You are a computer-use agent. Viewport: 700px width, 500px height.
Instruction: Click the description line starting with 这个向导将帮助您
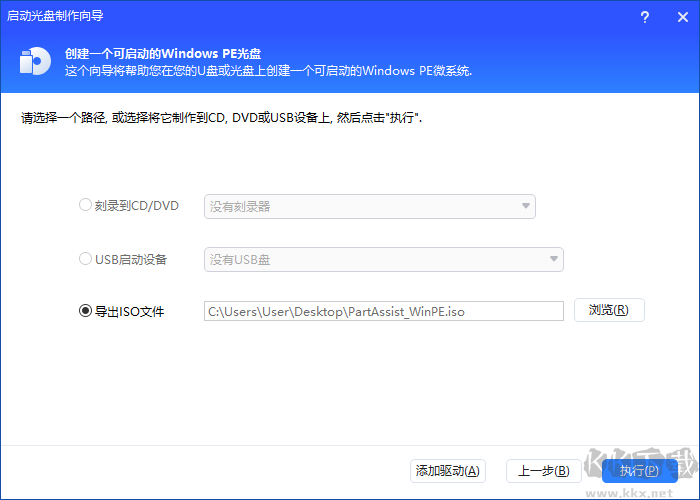tap(268, 71)
